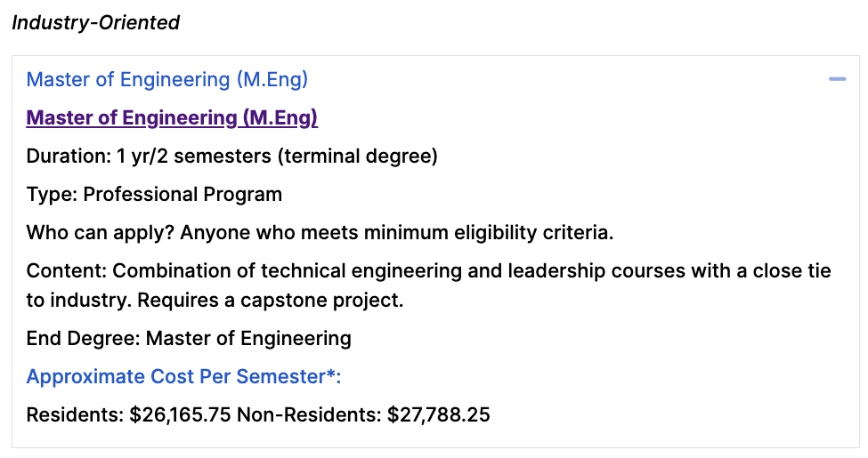Click the Non-Residents cost $27,788.25
The image size is (868, 458).
click(x=438, y=414)
